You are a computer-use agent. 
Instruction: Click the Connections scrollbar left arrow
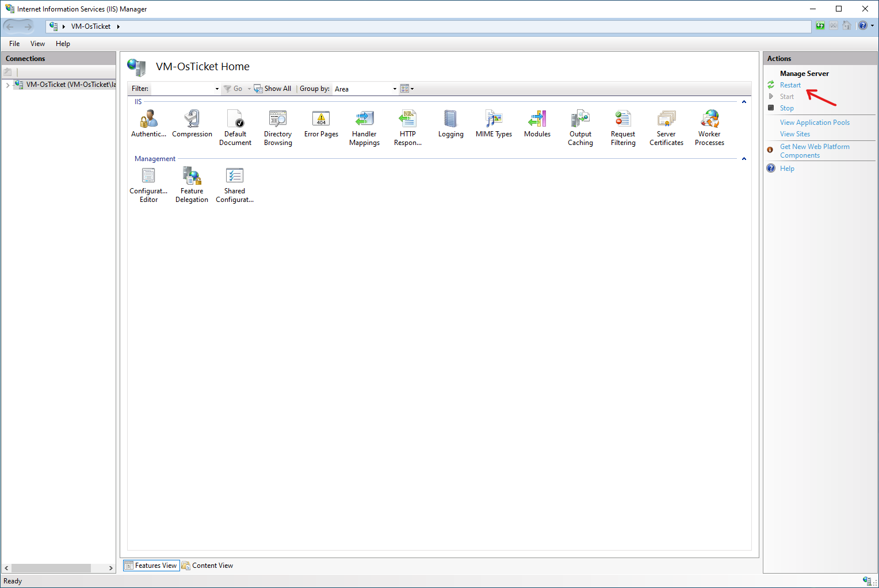[x=6, y=568]
